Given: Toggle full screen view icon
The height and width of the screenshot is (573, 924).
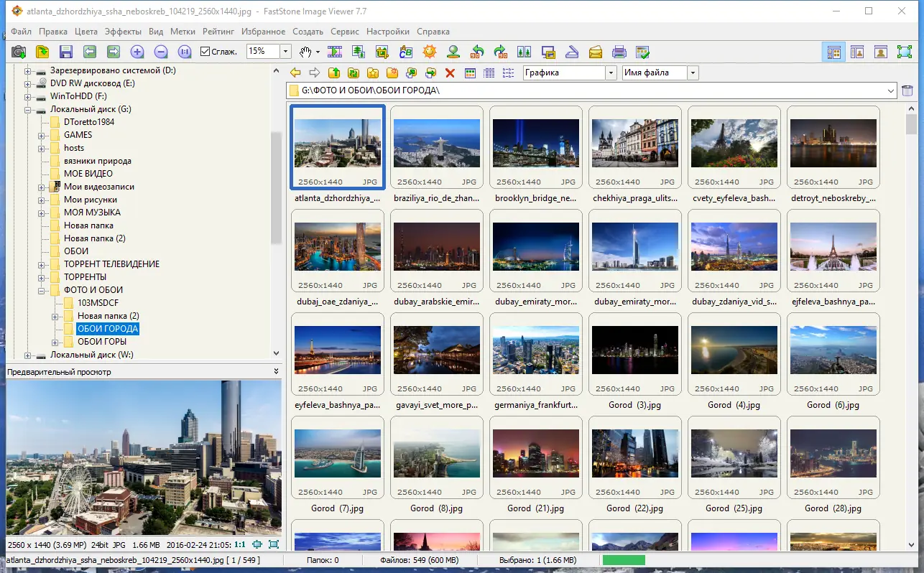Looking at the screenshot, I should click(905, 52).
